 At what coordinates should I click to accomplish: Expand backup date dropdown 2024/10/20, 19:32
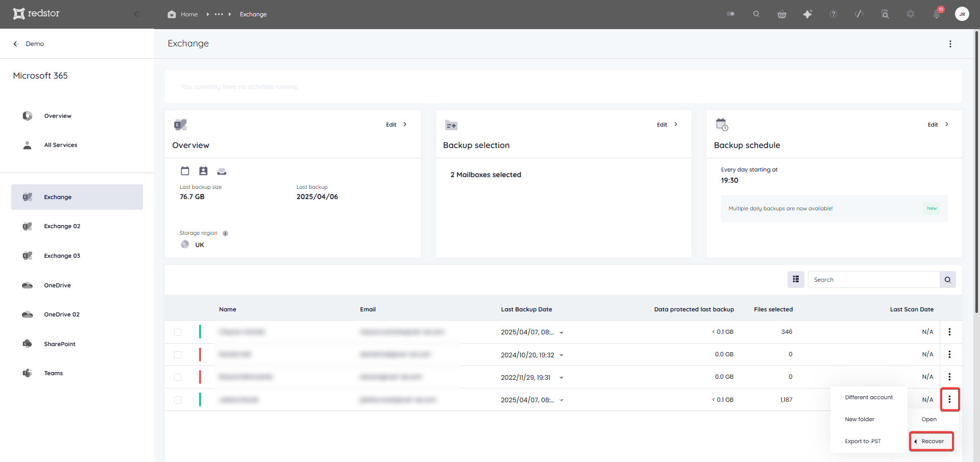pos(561,355)
